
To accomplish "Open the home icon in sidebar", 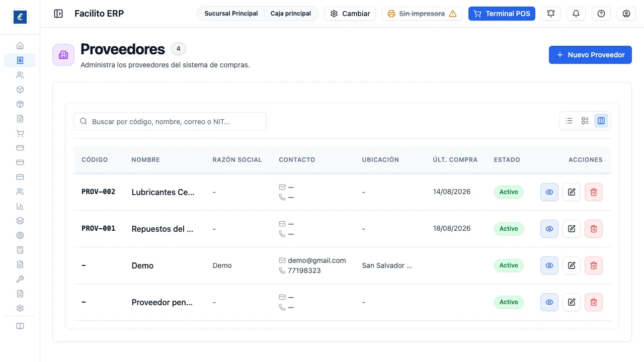I will click(20, 46).
